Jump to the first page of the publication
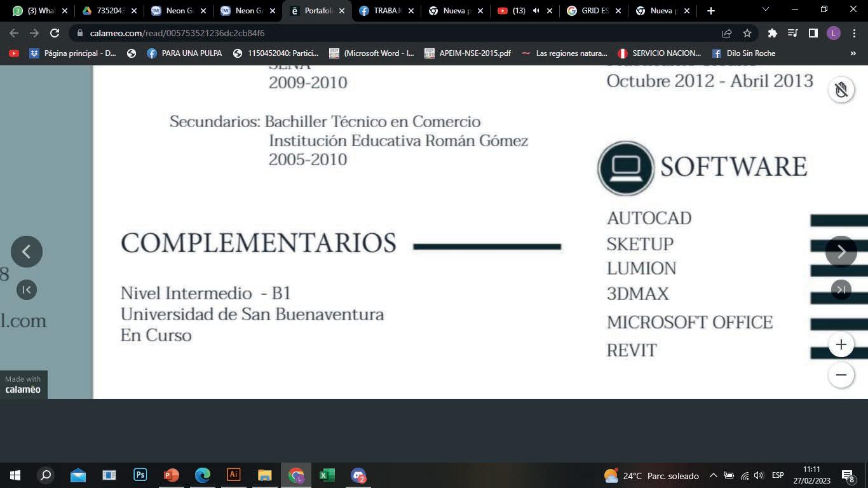 (x=27, y=290)
